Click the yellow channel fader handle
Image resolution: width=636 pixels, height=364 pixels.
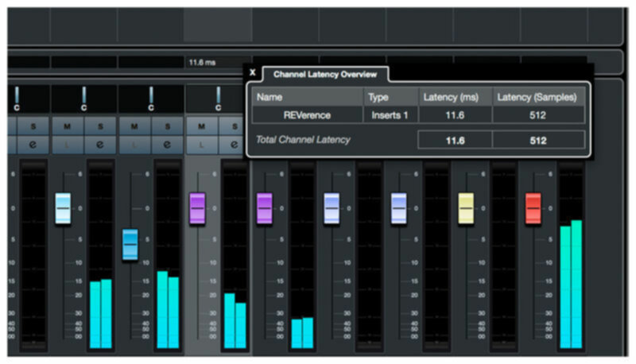pyautogui.click(x=467, y=208)
